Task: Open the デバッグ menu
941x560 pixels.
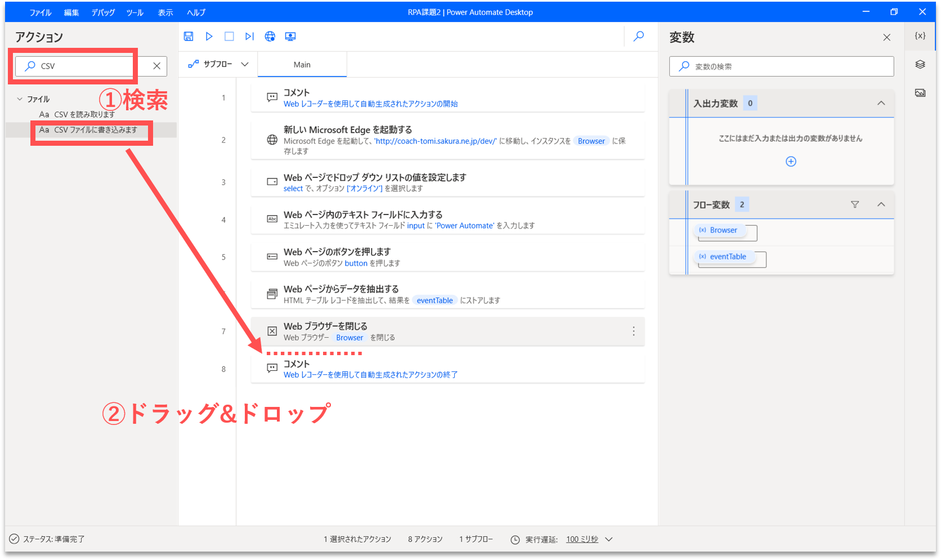Action: (x=103, y=12)
